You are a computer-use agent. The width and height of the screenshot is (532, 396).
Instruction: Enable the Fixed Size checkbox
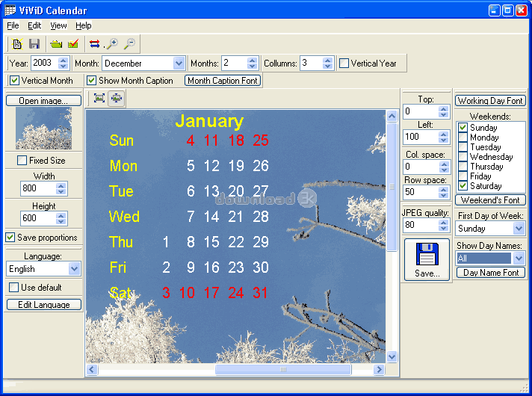[22, 160]
